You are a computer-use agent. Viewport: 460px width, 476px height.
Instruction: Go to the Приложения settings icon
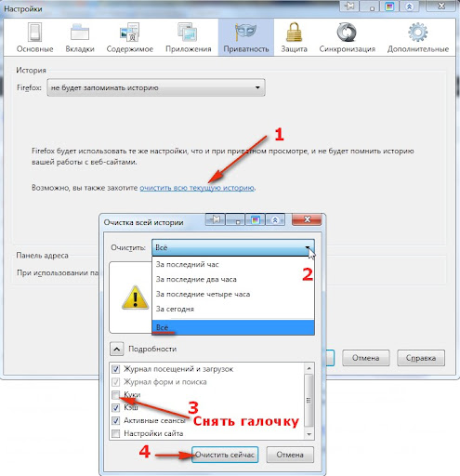coord(188,32)
